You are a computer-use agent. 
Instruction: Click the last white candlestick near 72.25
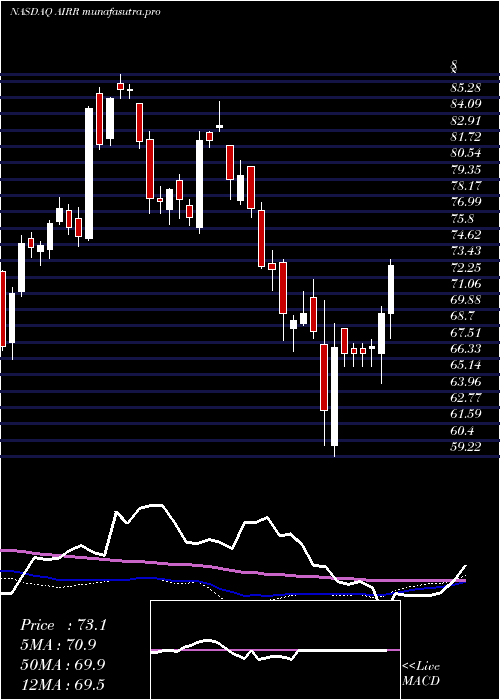point(391,289)
